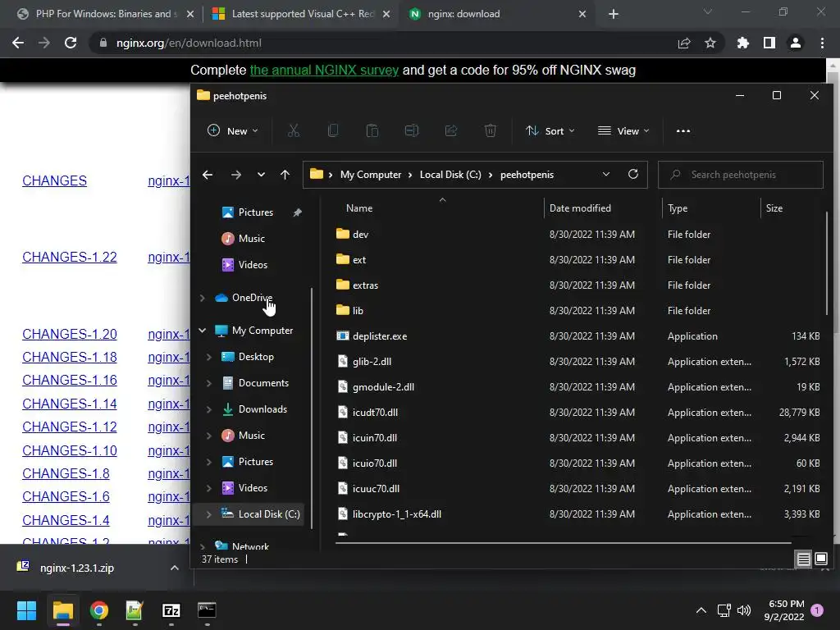Click the Share icon in Explorer toolbar

coord(451,130)
